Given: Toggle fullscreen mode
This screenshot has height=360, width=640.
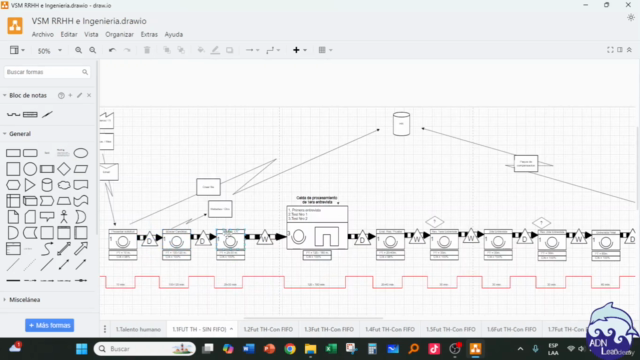Looking at the screenshot, I should coord(610,50).
